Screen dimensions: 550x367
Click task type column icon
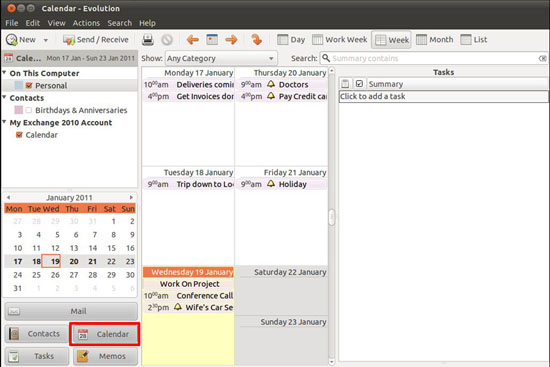(346, 84)
